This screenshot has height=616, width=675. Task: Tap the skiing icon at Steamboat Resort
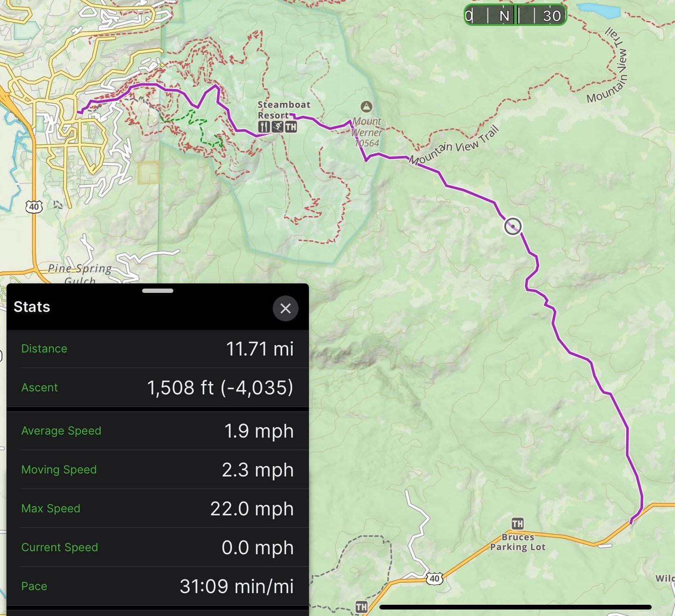click(x=277, y=126)
